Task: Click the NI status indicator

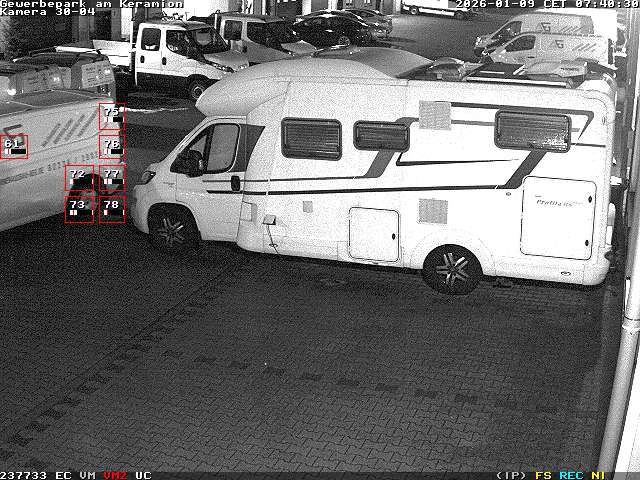Action: (x=597, y=475)
